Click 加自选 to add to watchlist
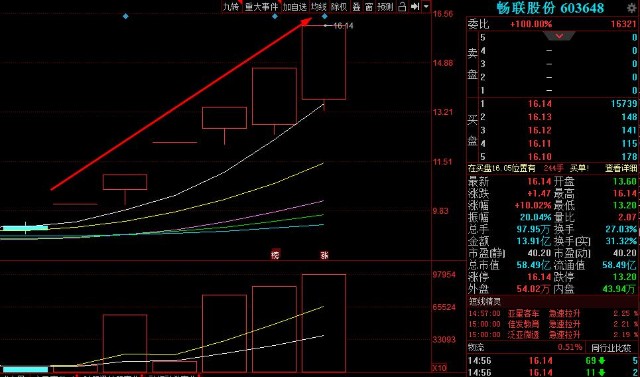 click(x=295, y=7)
